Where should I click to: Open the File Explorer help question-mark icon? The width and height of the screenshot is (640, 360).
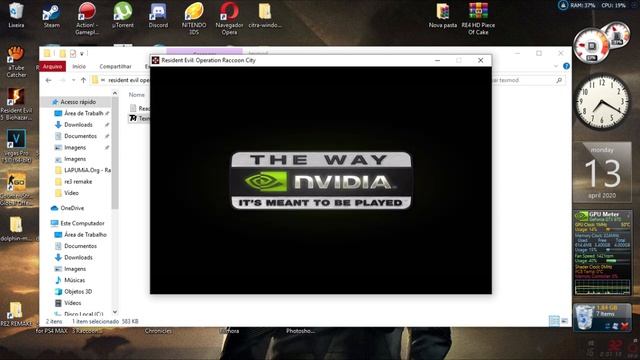(x=566, y=66)
